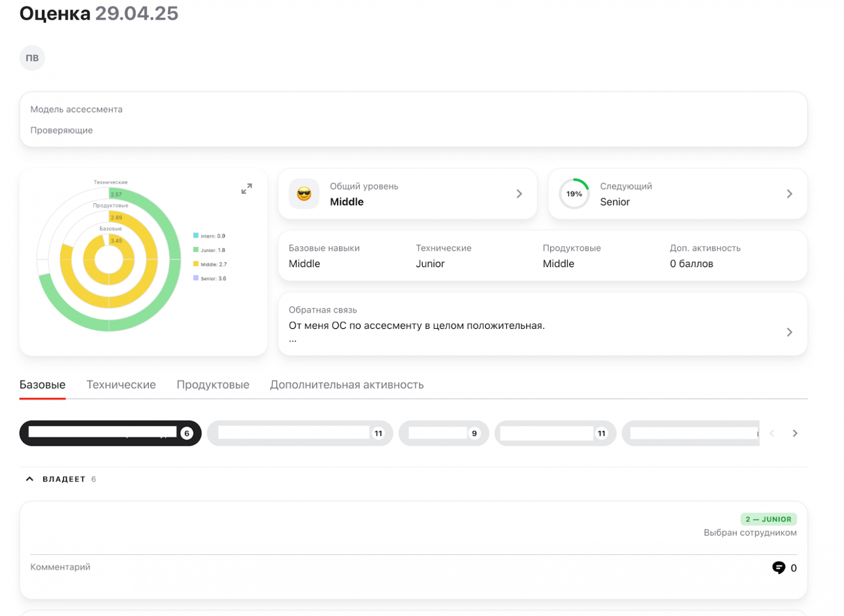
Task: Click the left arrow in the skills carousel
Action: pos(772,433)
